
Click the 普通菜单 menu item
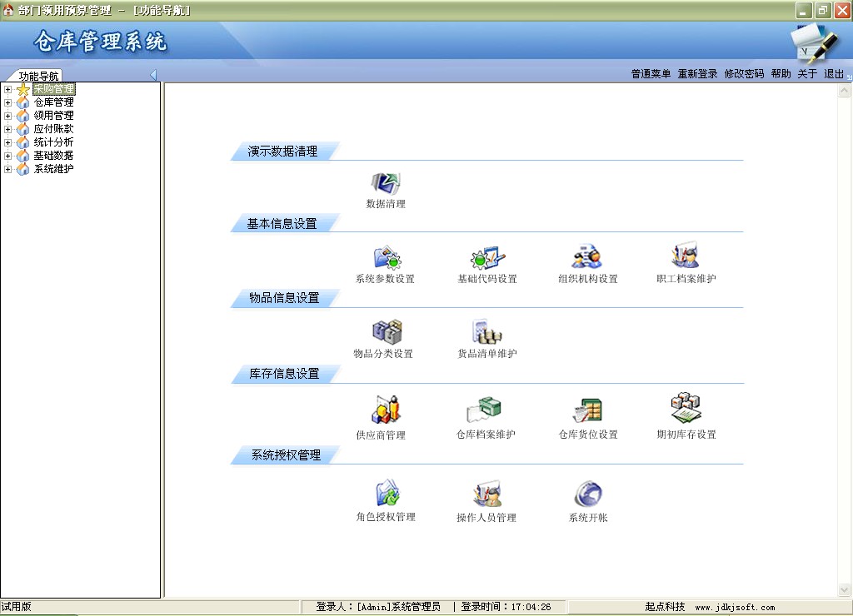coord(651,74)
